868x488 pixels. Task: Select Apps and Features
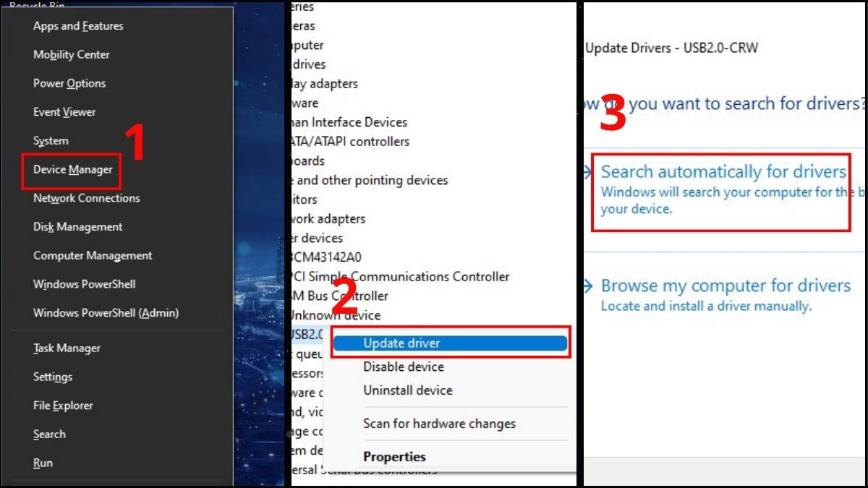[77, 25]
